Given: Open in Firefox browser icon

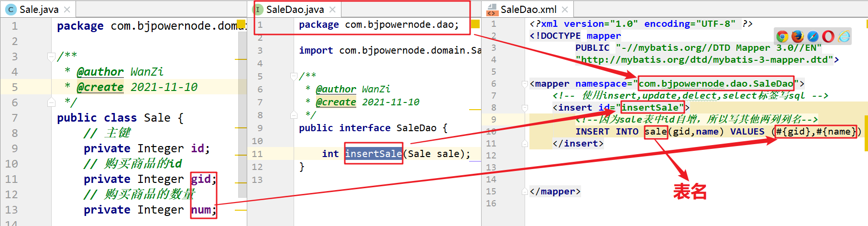Looking at the screenshot, I should click(x=798, y=36).
